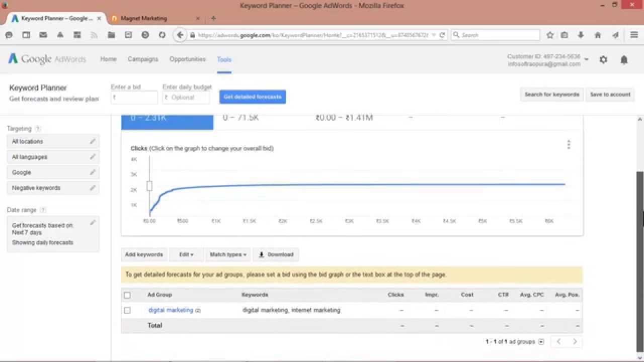This screenshot has height=362, width=644.
Task: Click the Enter a bid input field
Action: [134, 98]
